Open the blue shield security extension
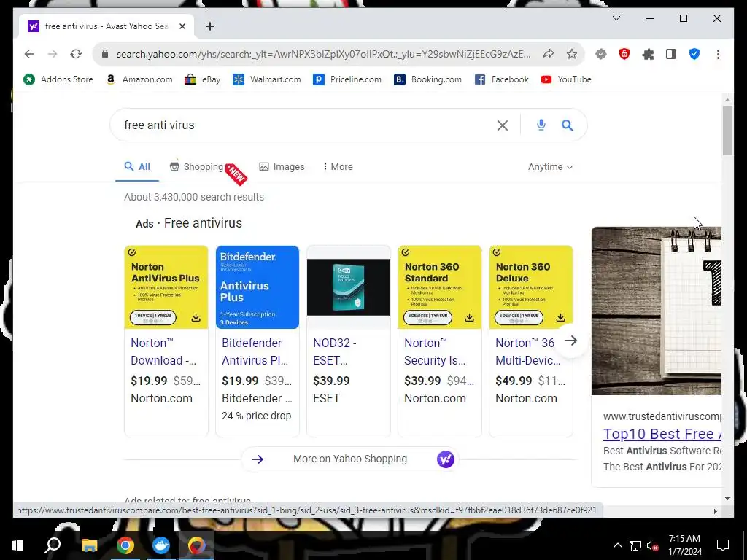Screen dimensions: 747x560 click(694, 54)
